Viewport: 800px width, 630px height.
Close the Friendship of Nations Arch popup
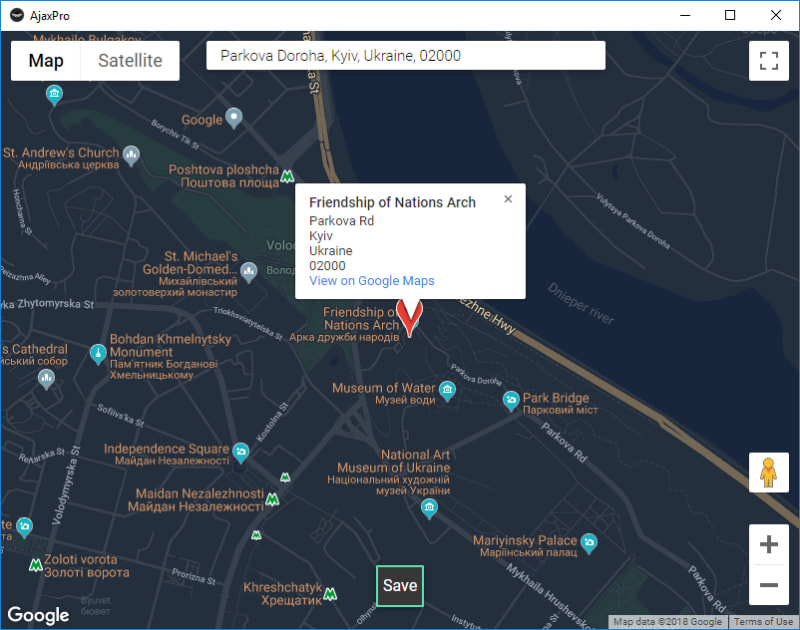tap(508, 199)
